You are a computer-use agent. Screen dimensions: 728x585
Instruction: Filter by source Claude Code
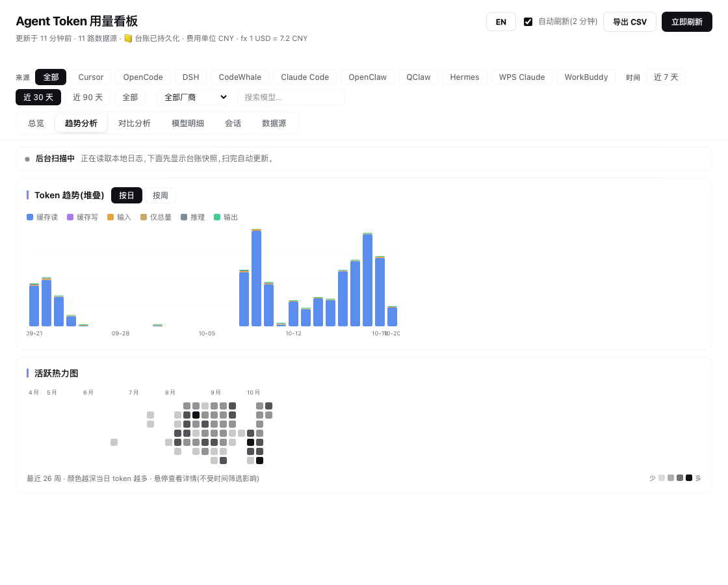[305, 77]
